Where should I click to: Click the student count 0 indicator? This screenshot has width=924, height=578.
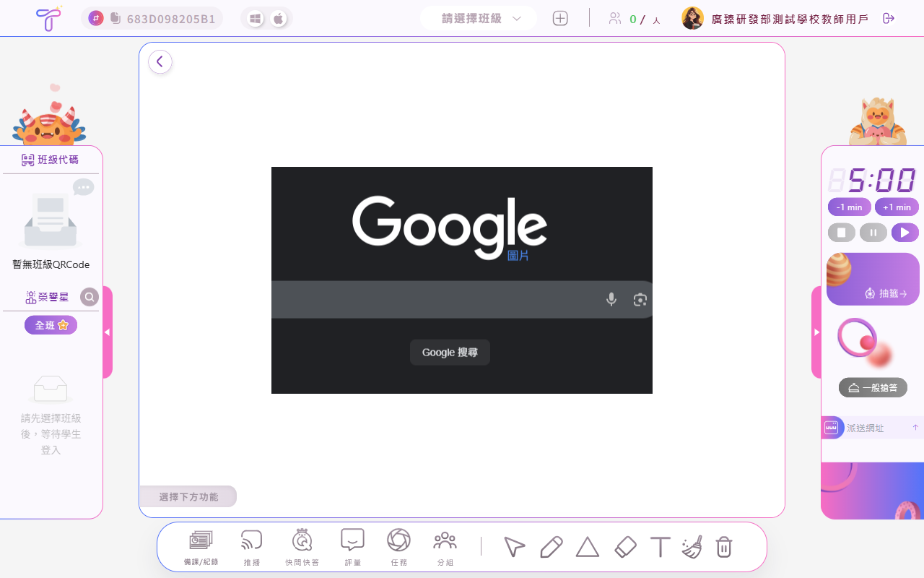pos(633,19)
